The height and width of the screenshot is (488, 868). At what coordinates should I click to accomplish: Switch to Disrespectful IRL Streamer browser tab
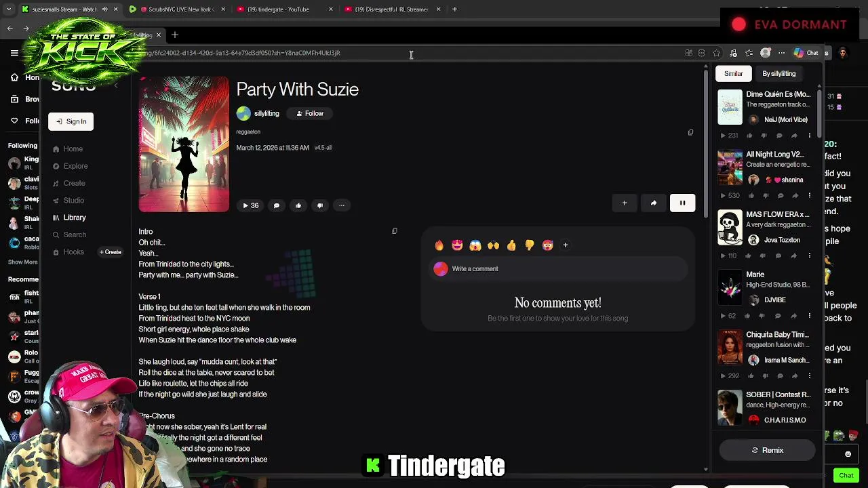391,9
